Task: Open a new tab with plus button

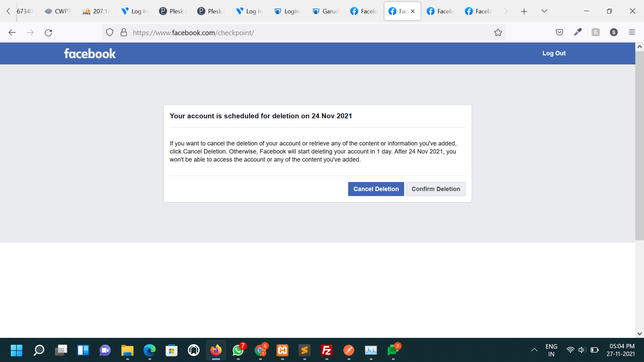Action: point(524,11)
